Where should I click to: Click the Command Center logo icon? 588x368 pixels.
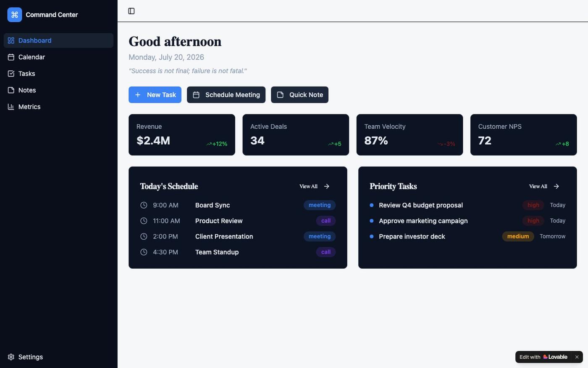(15, 15)
